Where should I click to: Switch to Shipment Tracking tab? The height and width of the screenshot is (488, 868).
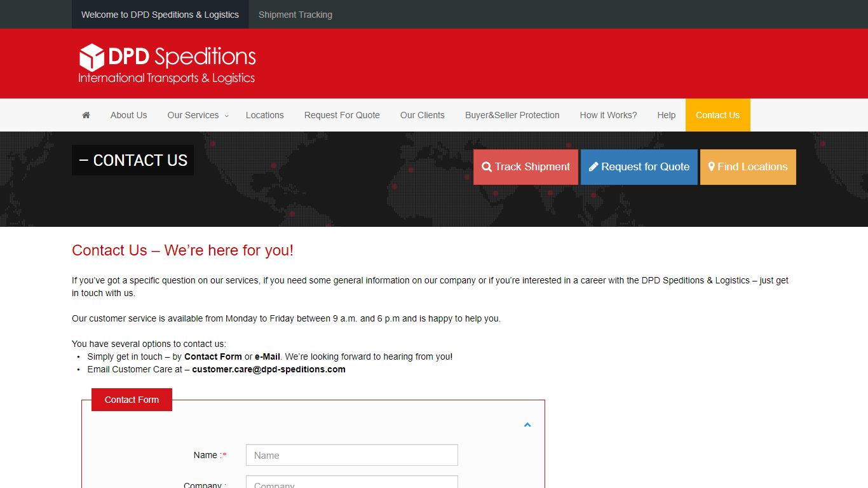(295, 15)
